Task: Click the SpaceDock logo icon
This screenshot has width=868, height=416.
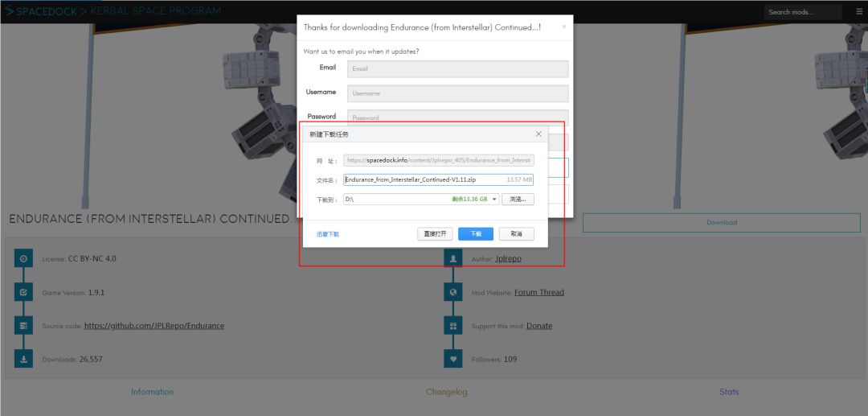Action: click(x=9, y=10)
